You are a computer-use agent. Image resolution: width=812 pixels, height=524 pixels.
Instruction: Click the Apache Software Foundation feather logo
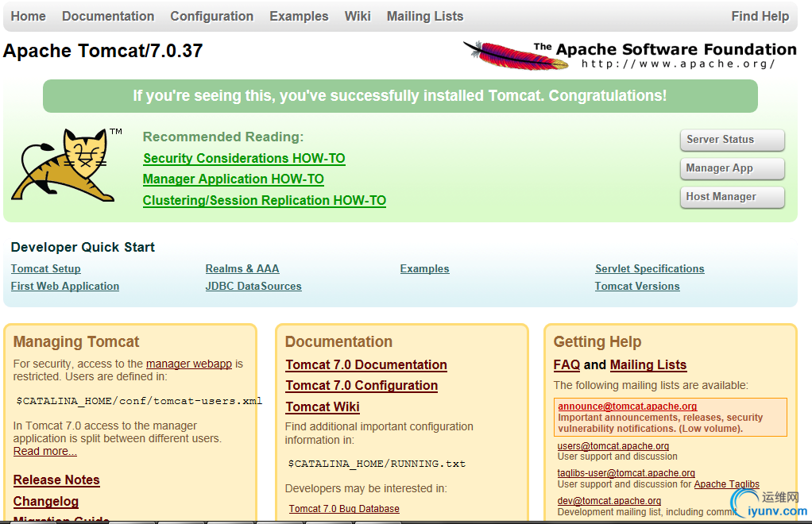[x=629, y=55]
